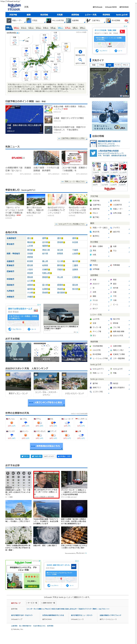Image resolution: width=137 pixels, height=644 pixels.
Task: Click the Rakuten Infoseek logo
Action: click(x=14, y=7)
